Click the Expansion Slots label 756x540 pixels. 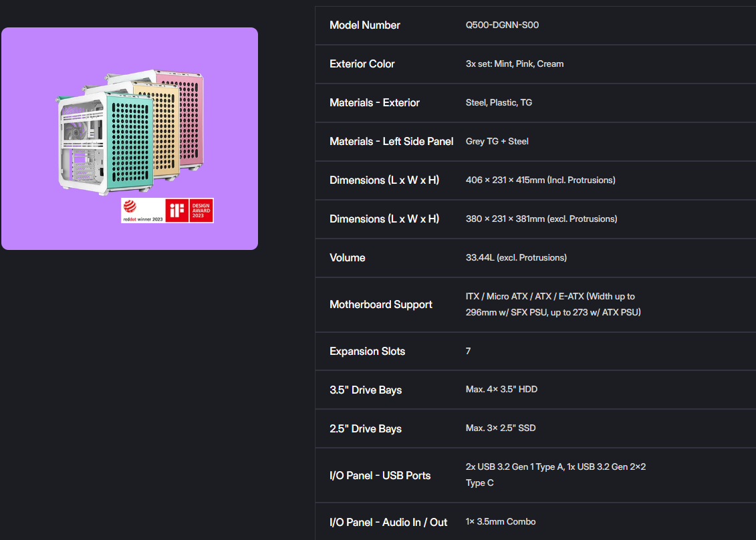coord(367,352)
